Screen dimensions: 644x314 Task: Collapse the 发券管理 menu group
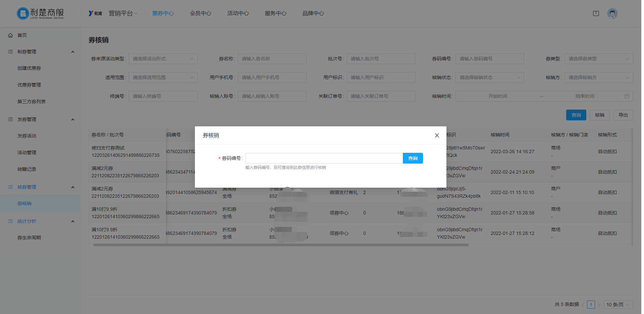[73, 119]
